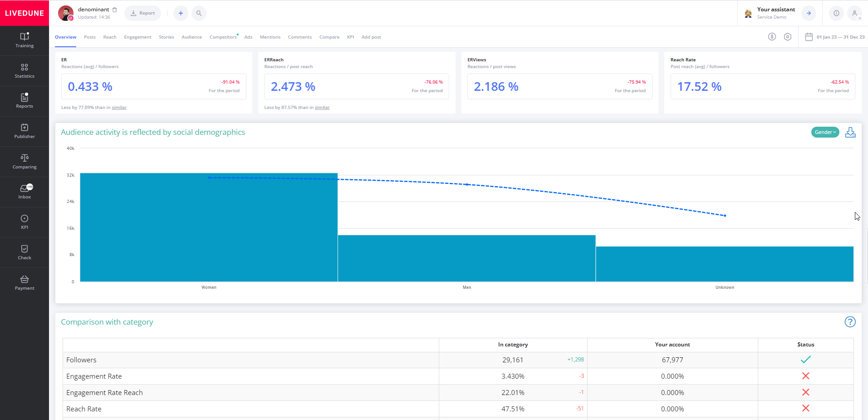Image resolution: width=868 pixels, height=420 pixels.
Task: Open the date range picker
Action: [835, 37]
